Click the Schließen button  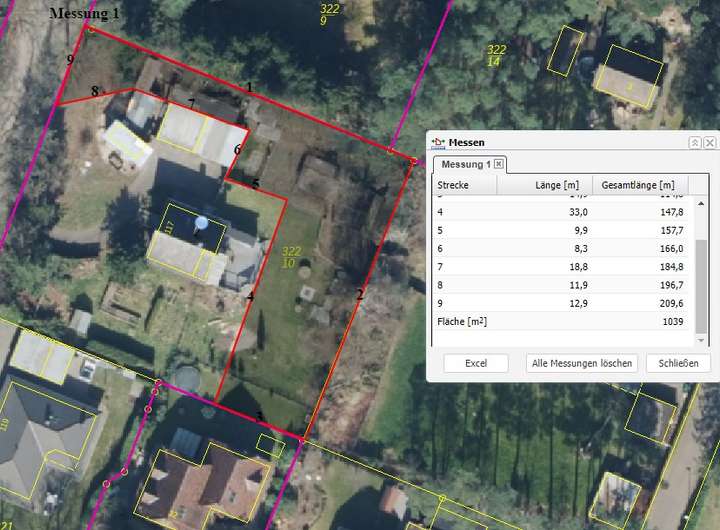click(678, 363)
